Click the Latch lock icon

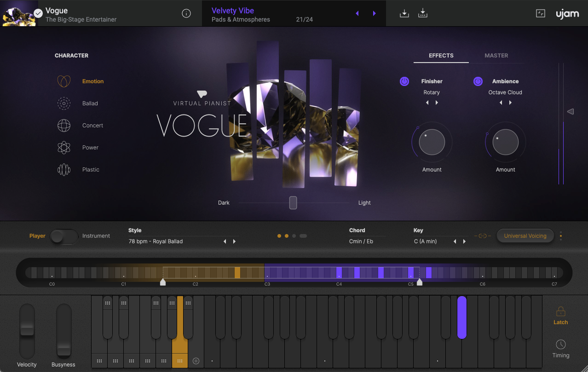click(560, 312)
